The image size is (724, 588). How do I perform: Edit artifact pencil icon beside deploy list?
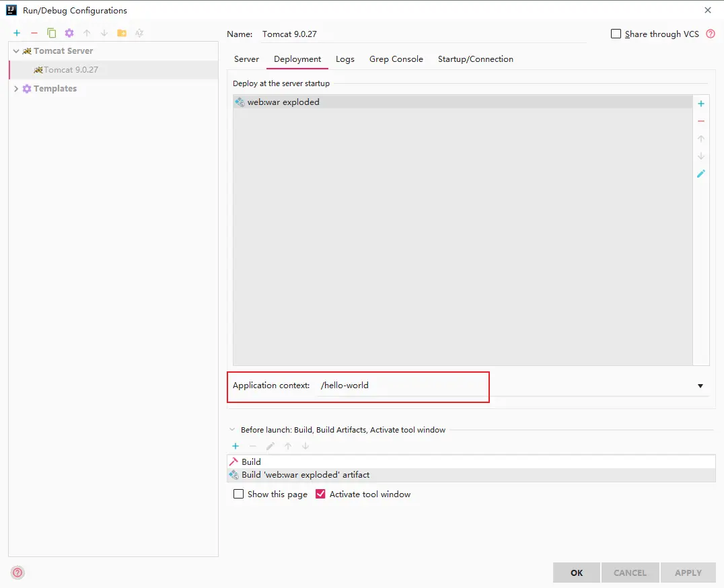(701, 174)
